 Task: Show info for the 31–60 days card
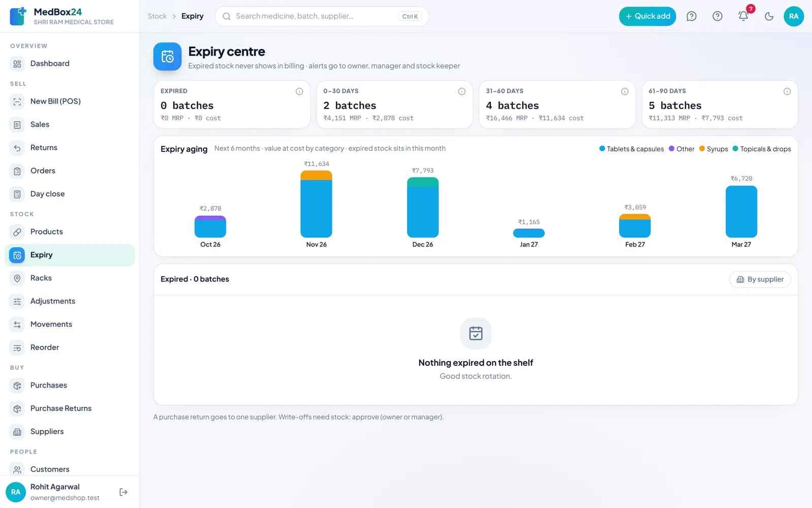point(625,91)
